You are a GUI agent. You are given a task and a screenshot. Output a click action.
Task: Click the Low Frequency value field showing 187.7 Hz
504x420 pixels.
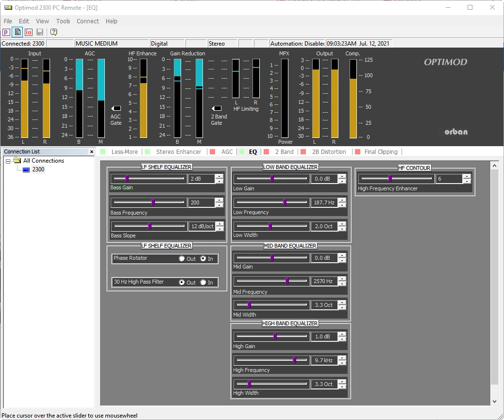pyautogui.click(x=324, y=202)
